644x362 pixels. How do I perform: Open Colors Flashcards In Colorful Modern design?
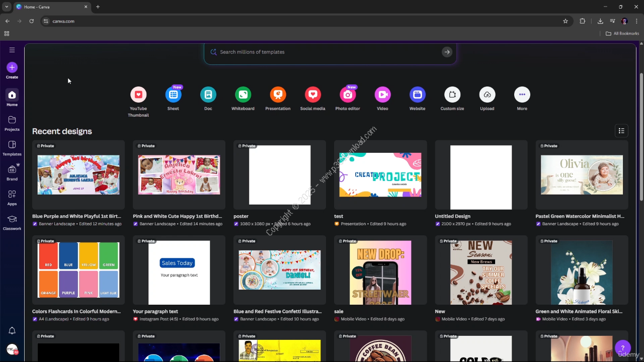pos(78,270)
